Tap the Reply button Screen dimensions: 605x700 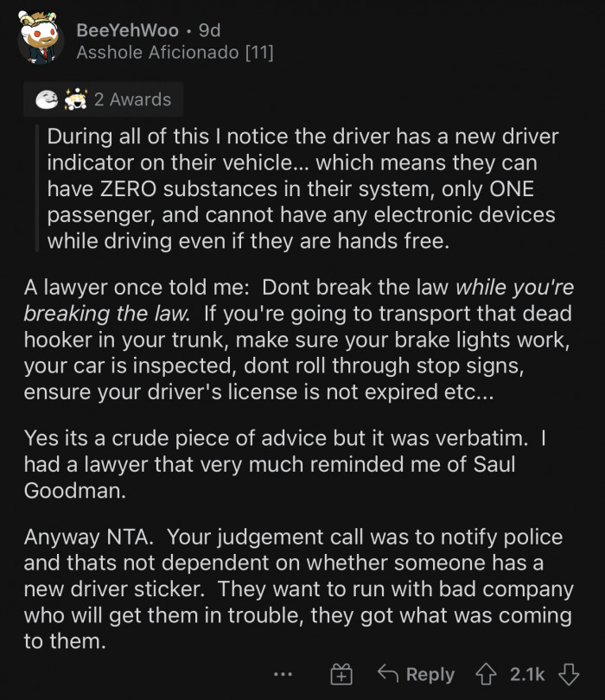pos(431,674)
